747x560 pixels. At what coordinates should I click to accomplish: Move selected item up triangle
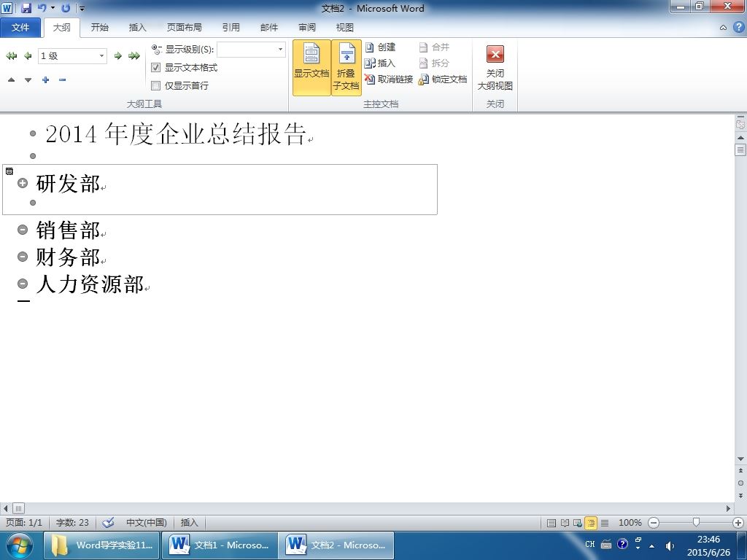[x=12, y=80]
